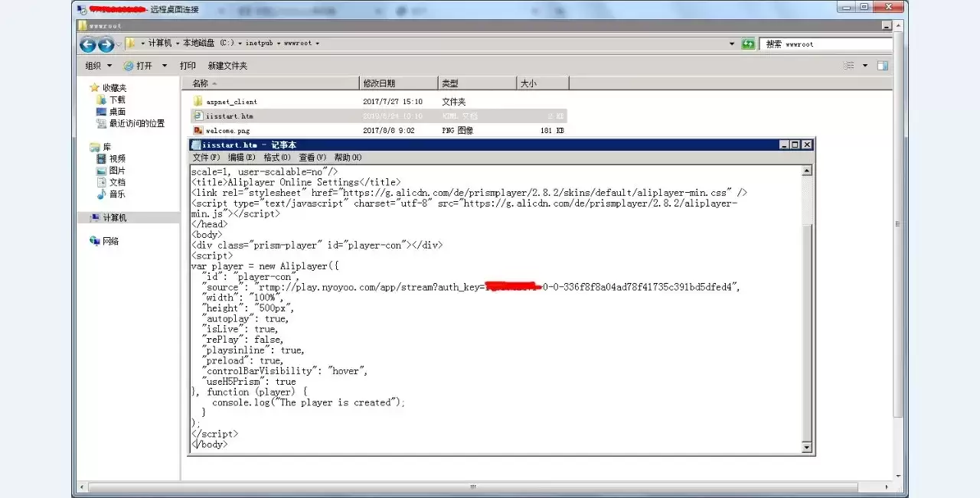Go back in the wwwroot Explorer window
Screen dimensions: 980x498
[88, 44]
